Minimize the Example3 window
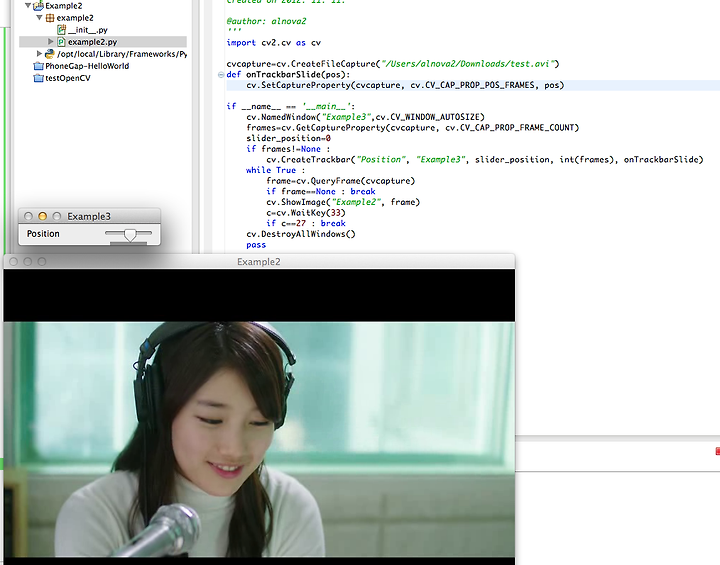This screenshot has height=565, width=720. click(x=42, y=216)
